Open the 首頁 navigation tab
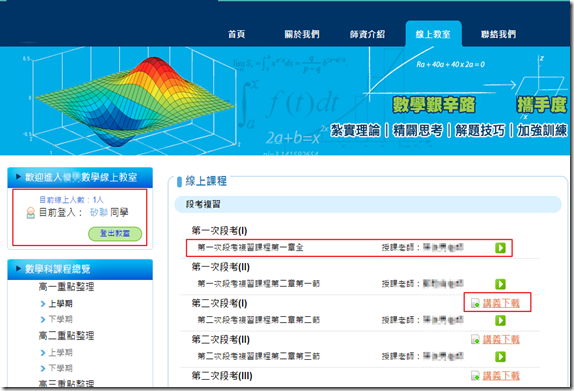This screenshot has width=574, height=391. tap(236, 34)
